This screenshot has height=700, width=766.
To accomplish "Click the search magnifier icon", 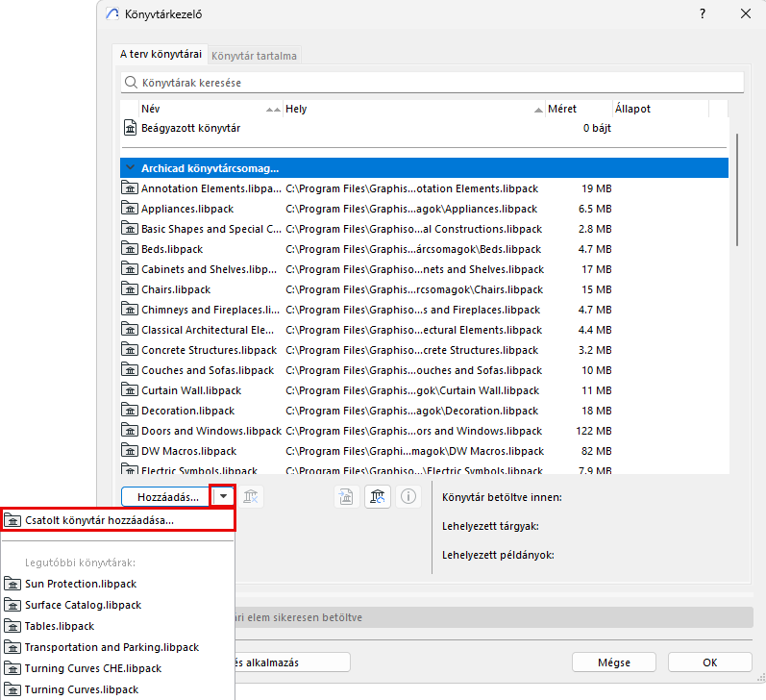I will coord(131,82).
